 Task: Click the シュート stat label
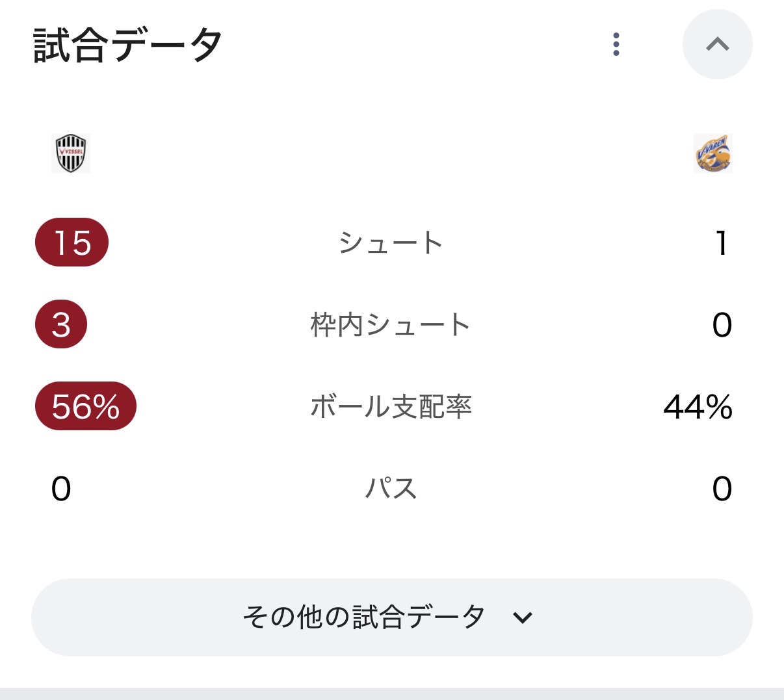click(391, 243)
